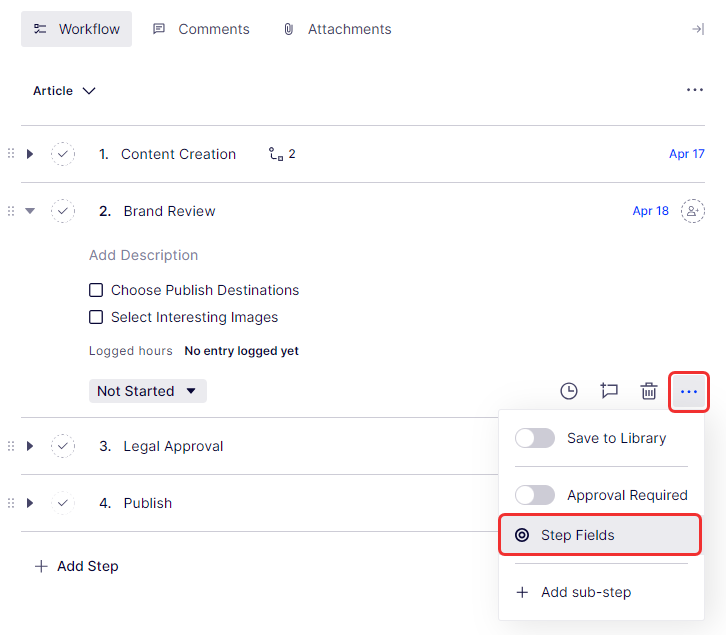
Task: Delete the Brand Review step via trash icon
Action: coord(649,391)
